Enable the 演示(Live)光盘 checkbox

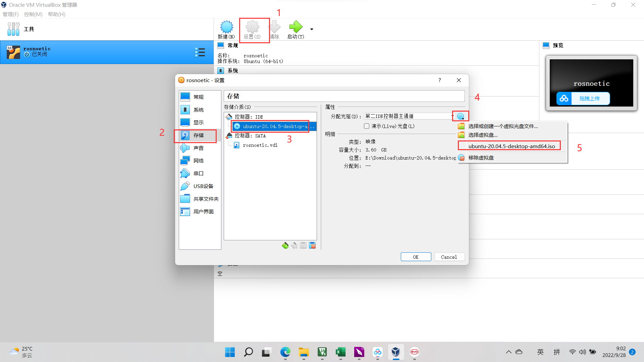[367, 126]
